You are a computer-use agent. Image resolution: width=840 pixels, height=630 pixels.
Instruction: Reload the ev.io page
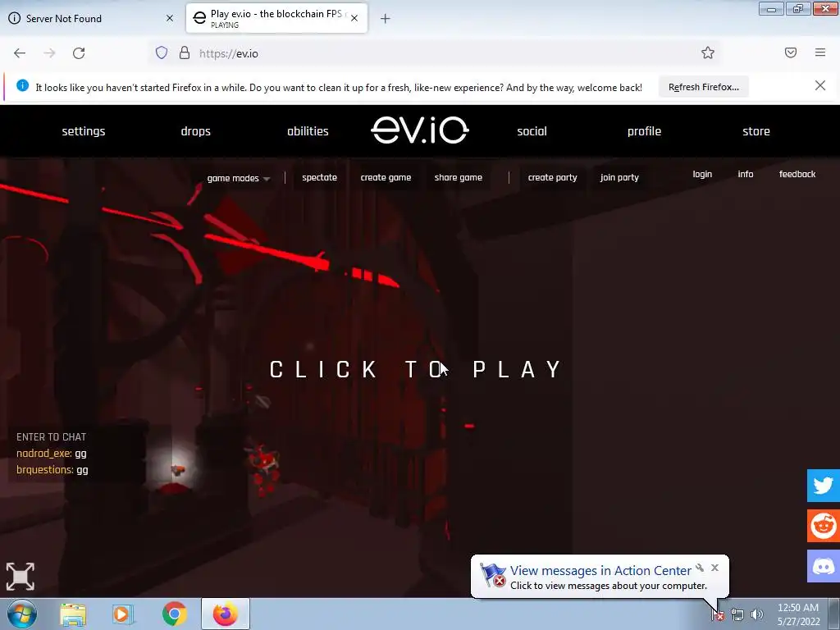(79, 53)
